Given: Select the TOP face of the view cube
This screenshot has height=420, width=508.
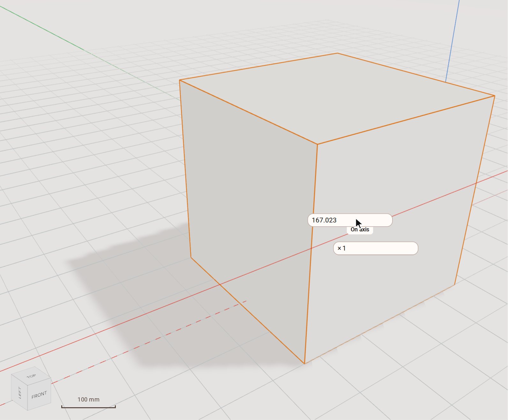Looking at the screenshot, I should coord(31,376).
